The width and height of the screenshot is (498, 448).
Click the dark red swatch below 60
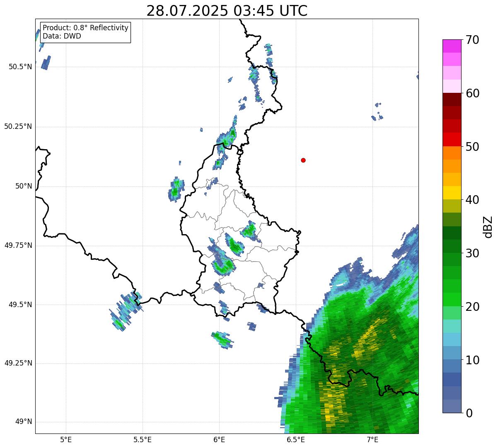coord(452,99)
